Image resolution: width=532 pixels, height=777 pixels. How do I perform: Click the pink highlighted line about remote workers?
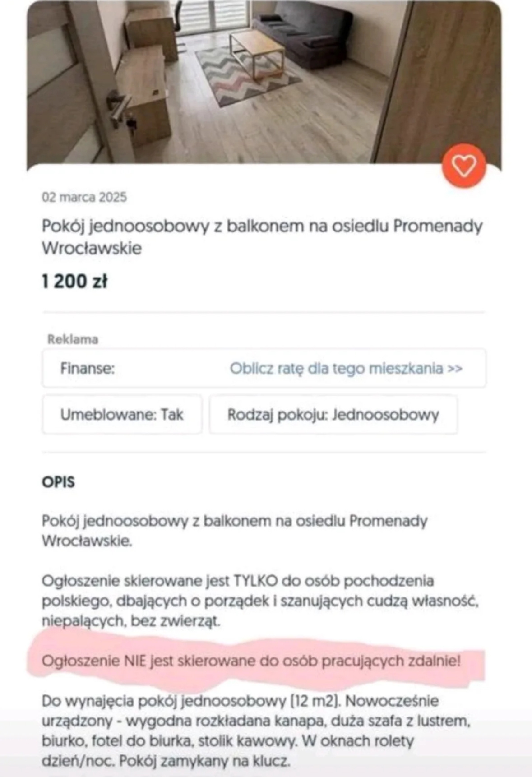pos(251,661)
